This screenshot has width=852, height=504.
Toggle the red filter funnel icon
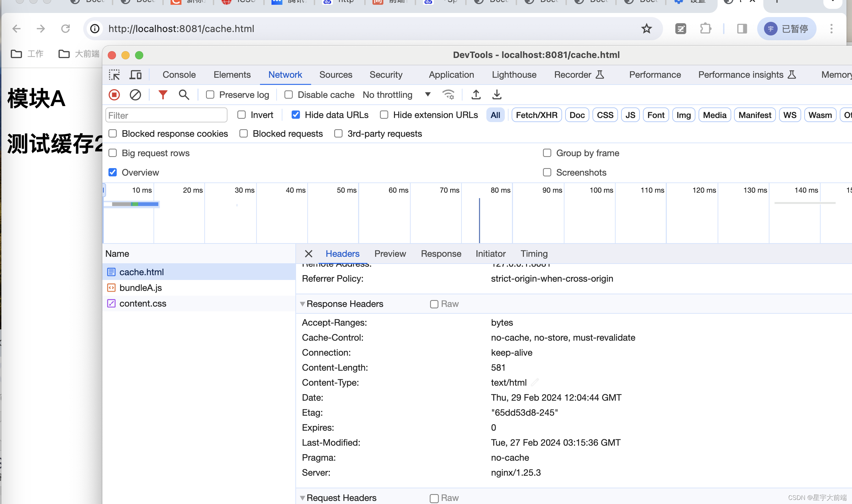click(163, 95)
